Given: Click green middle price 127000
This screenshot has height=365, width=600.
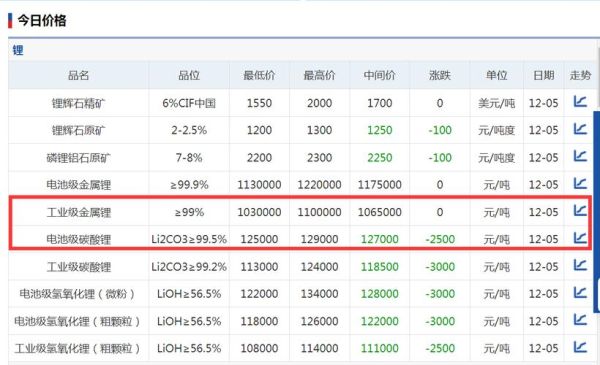Looking at the screenshot, I should (380, 240).
